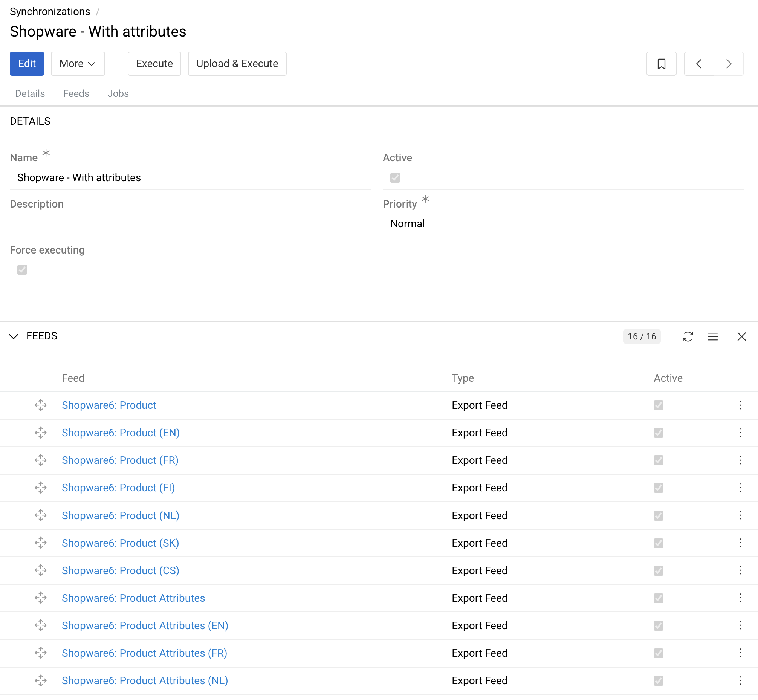
Task: Open row actions for Product Attributes (FR)
Action: point(740,653)
